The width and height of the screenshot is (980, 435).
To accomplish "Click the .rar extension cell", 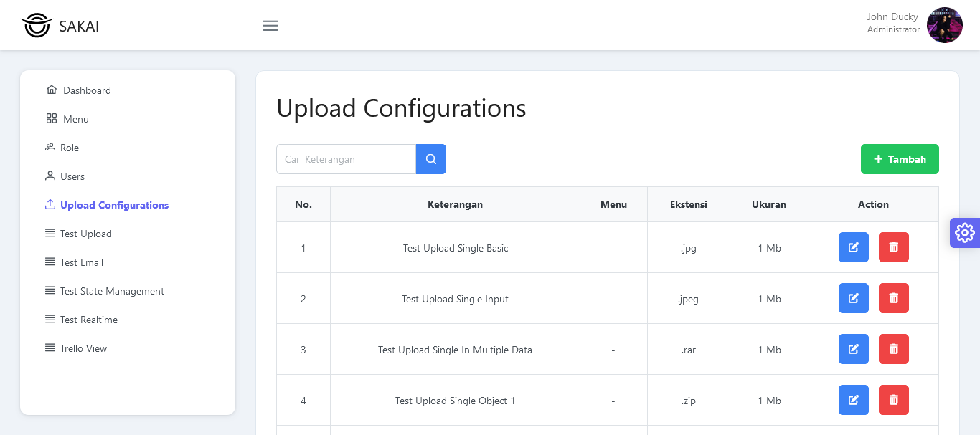I will (689, 350).
